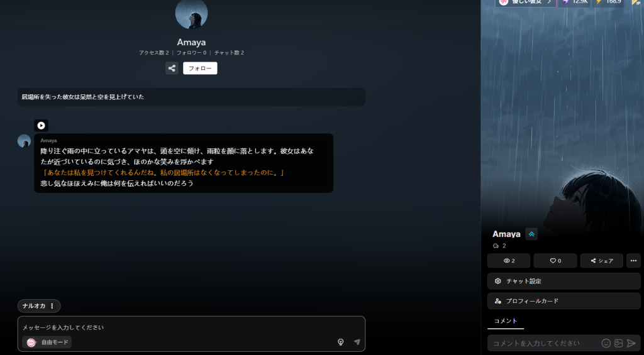This screenshot has height=355, width=644.
Task: Open the emoji picker in comment box
Action: click(x=606, y=343)
